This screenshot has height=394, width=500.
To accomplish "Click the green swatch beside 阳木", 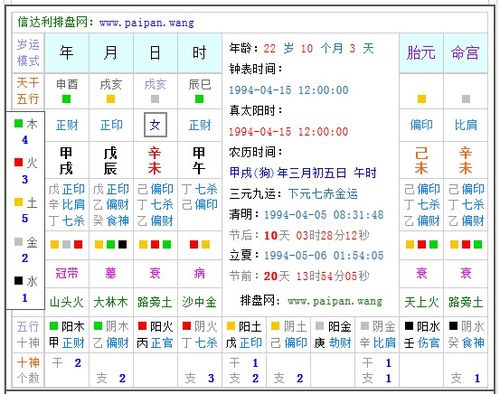I will point(54,326).
